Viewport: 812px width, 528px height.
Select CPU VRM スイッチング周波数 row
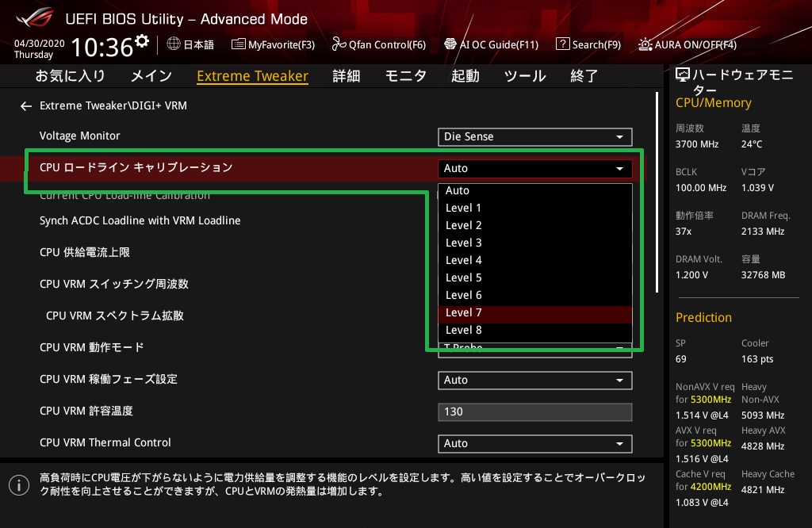[114, 284]
